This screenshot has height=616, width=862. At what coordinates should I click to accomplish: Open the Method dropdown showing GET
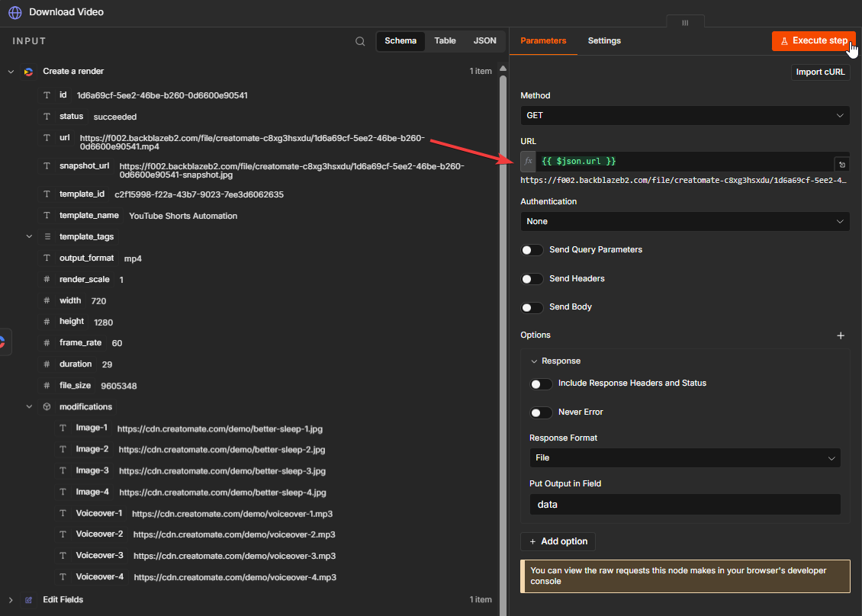point(684,115)
